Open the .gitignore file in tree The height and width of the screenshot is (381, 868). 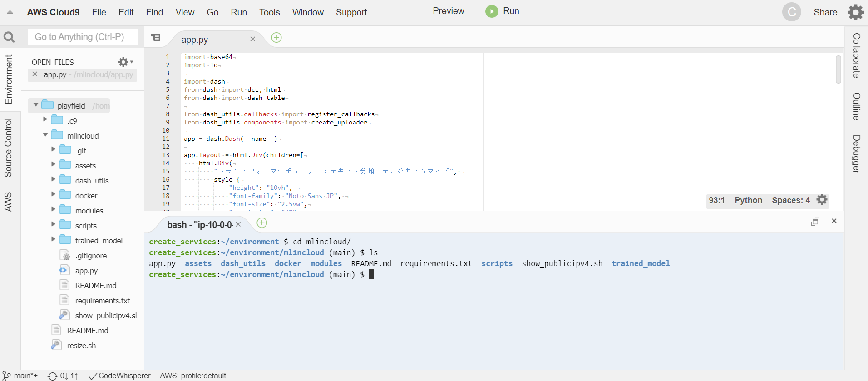pos(91,256)
